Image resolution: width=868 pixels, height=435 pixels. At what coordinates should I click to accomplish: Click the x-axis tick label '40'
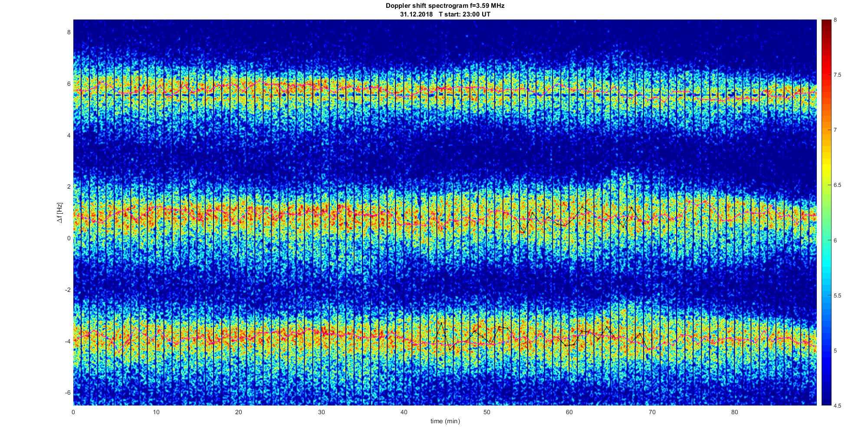pos(404,412)
